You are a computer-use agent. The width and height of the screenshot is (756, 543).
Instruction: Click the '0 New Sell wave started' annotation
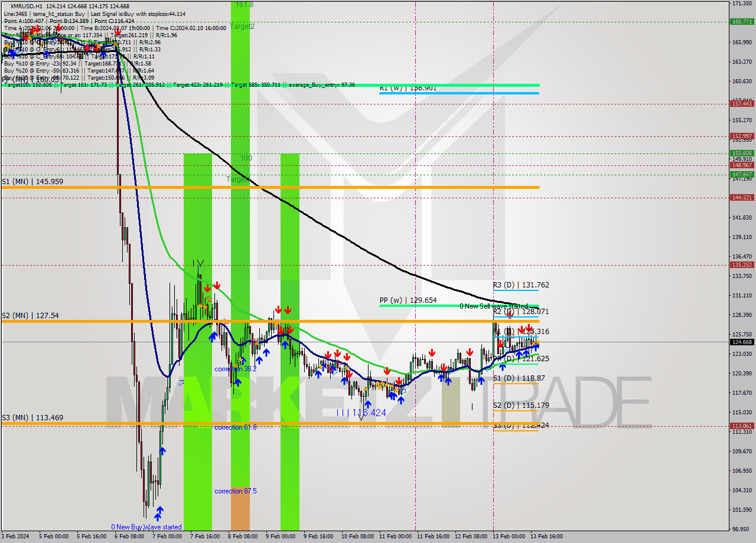click(494, 306)
